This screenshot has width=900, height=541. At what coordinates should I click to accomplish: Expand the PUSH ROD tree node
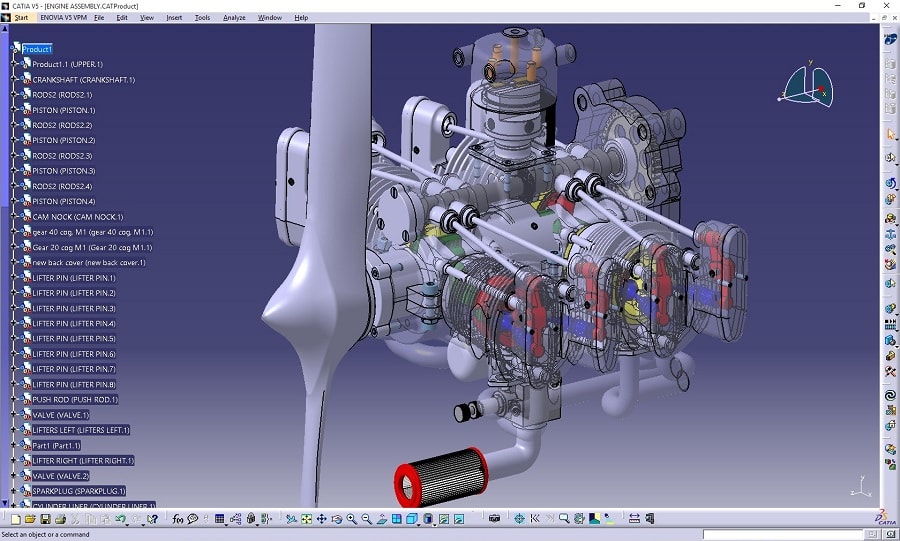click(15, 400)
